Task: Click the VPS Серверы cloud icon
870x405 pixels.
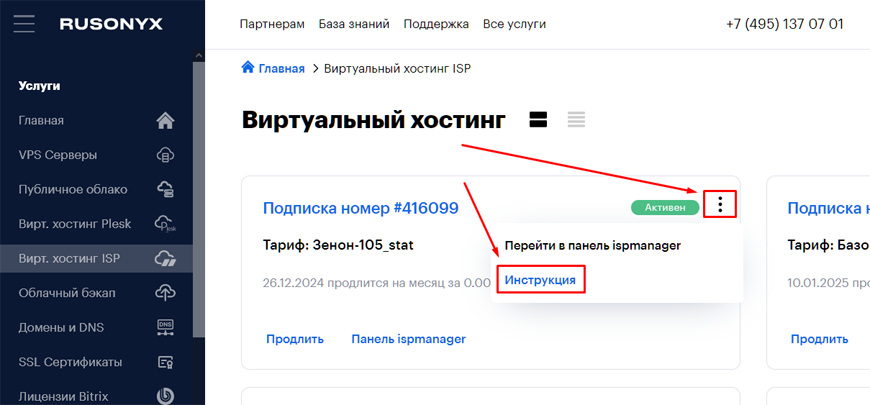Action: coord(165,155)
